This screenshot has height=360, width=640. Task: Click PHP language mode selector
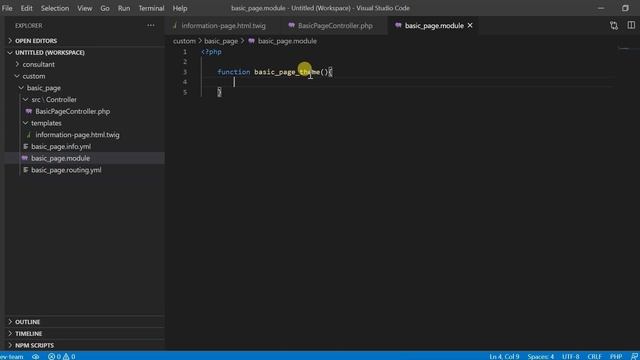tap(616, 356)
